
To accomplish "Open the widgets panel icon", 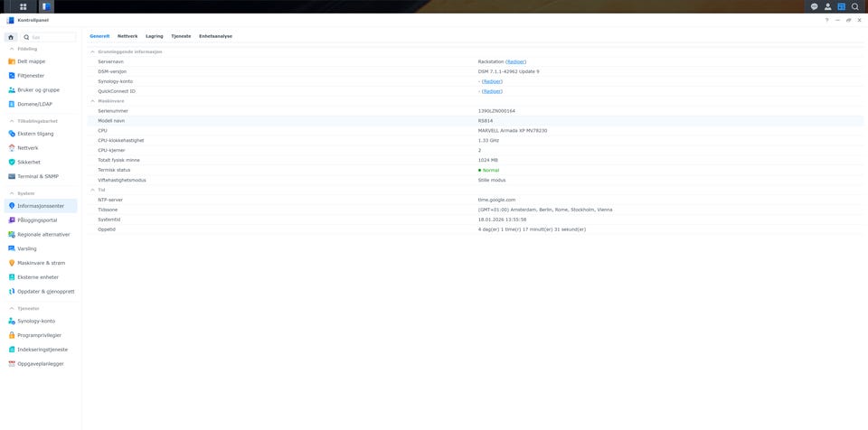I will coord(842,6).
